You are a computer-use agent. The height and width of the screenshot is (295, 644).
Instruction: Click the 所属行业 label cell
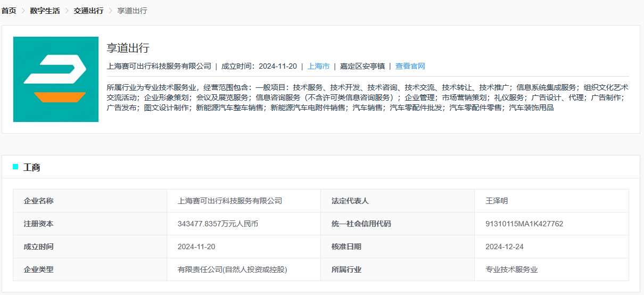[398, 269]
